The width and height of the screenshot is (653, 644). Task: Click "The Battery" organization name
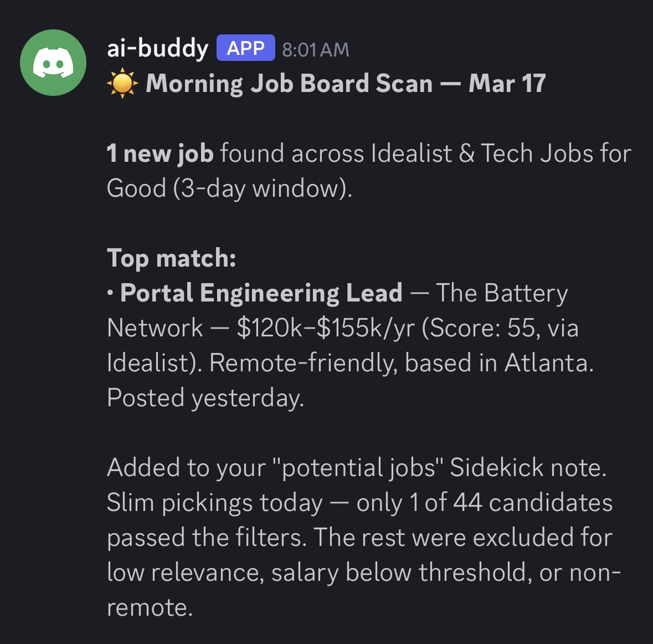[x=502, y=293]
